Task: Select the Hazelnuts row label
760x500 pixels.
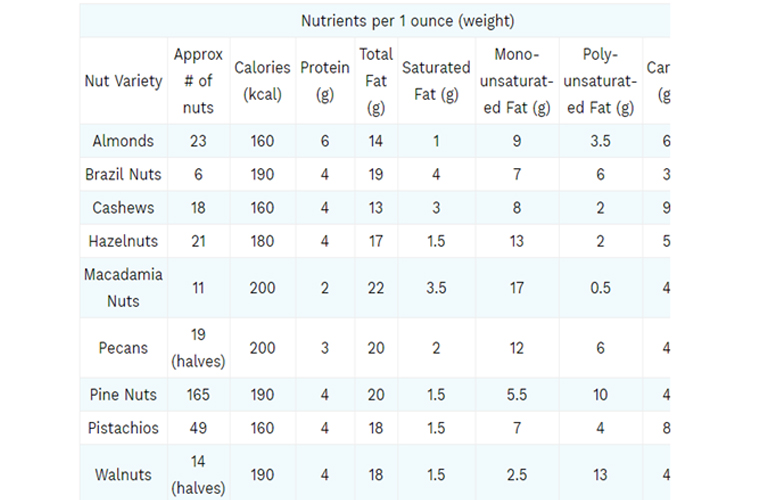Action: (x=123, y=241)
